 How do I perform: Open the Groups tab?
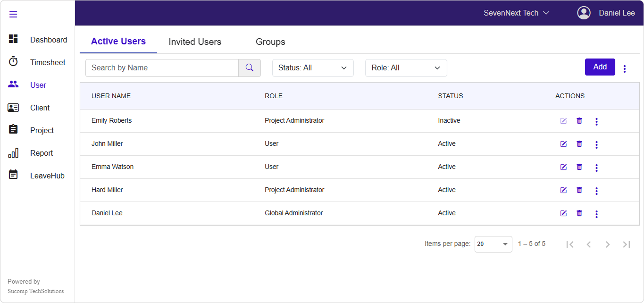pyautogui.click(x=270, y=42)
